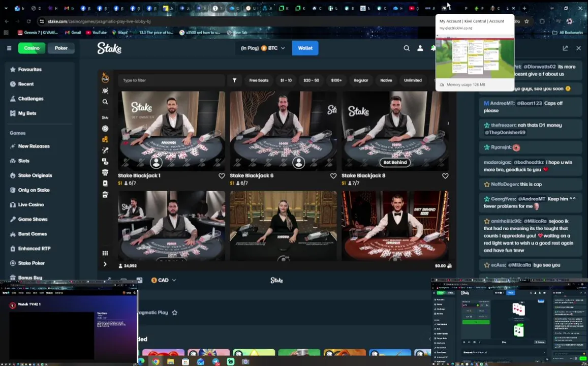Open the grid view icon in lobby sidebar
The height and width of the screenshot is (366, 588).
[105, 253]
